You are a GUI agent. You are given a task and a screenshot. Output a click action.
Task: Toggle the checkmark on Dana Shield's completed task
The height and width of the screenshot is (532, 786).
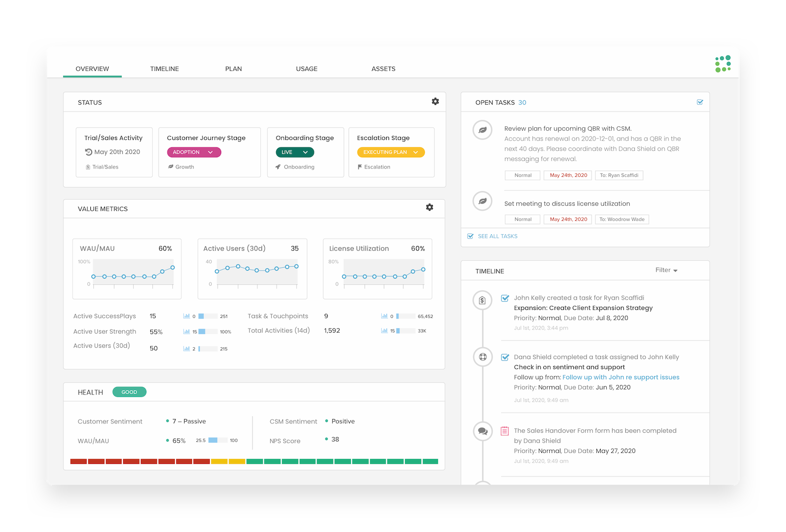coord(504,357)
